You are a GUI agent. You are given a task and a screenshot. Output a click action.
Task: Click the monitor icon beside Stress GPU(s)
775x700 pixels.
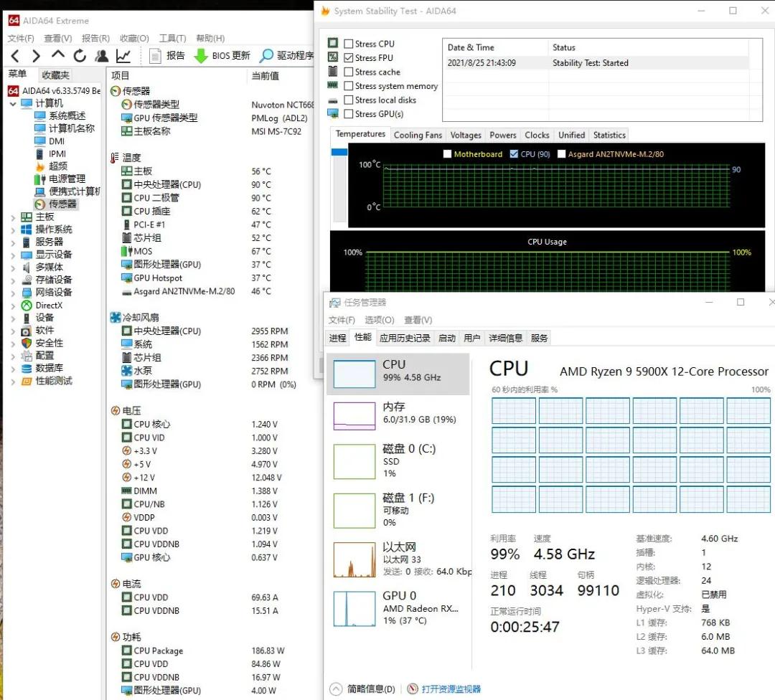tap(334, 114)
